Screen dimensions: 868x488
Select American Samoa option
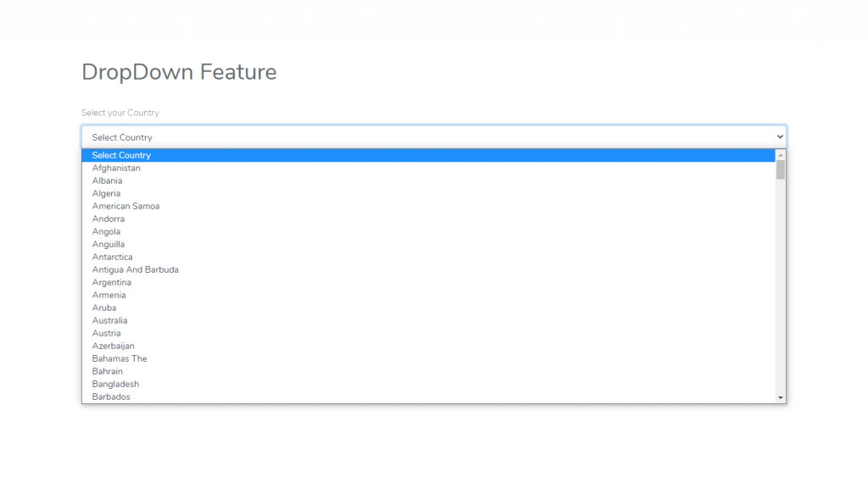point(125,206)
